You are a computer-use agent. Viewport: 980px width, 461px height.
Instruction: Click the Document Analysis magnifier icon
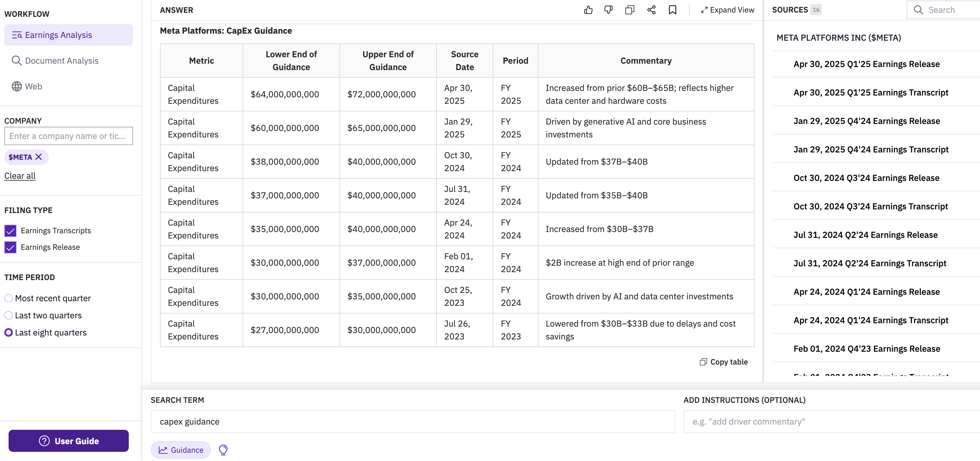point(16,61)
